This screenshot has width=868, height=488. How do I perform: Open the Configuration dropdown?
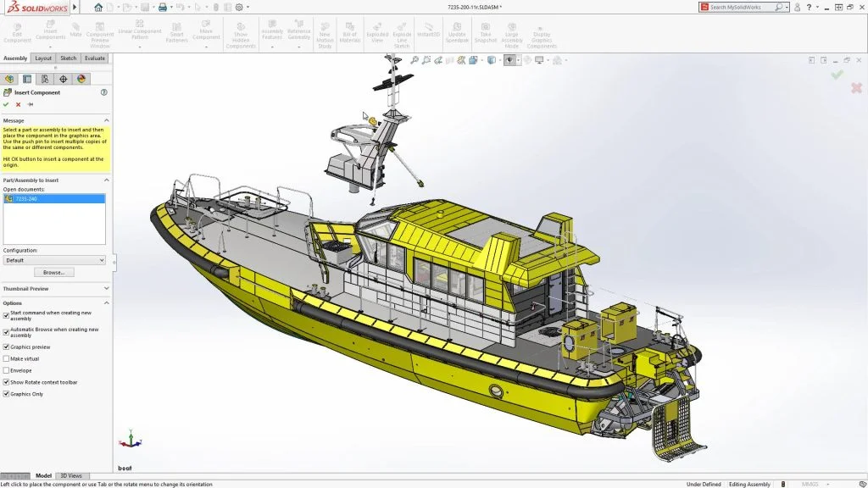54,259
